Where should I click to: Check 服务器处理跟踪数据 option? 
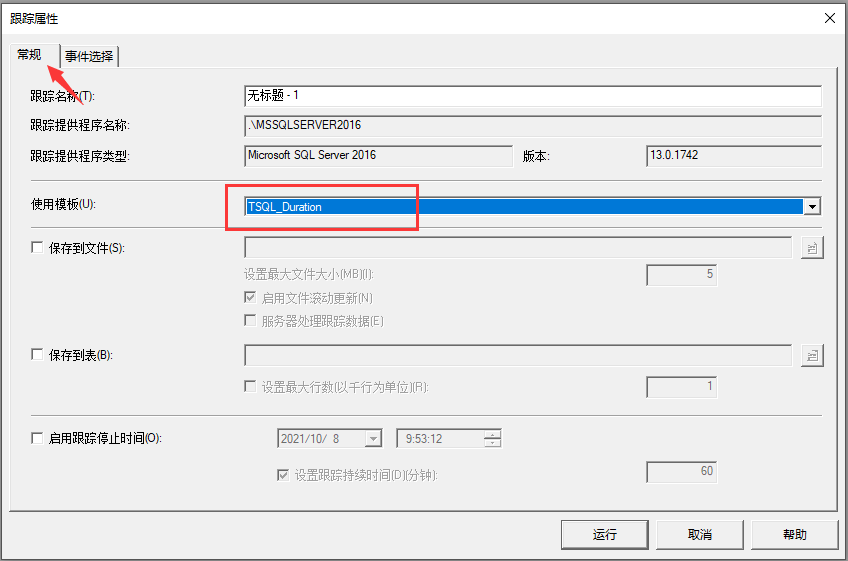point(250,321)
